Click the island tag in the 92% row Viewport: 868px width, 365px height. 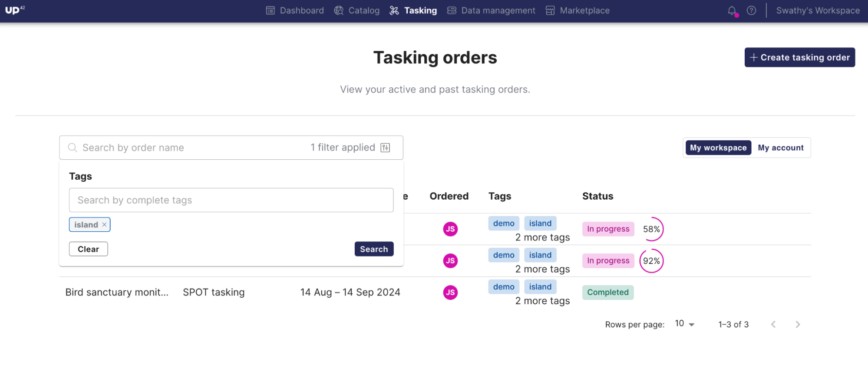(x=540, y=255)
